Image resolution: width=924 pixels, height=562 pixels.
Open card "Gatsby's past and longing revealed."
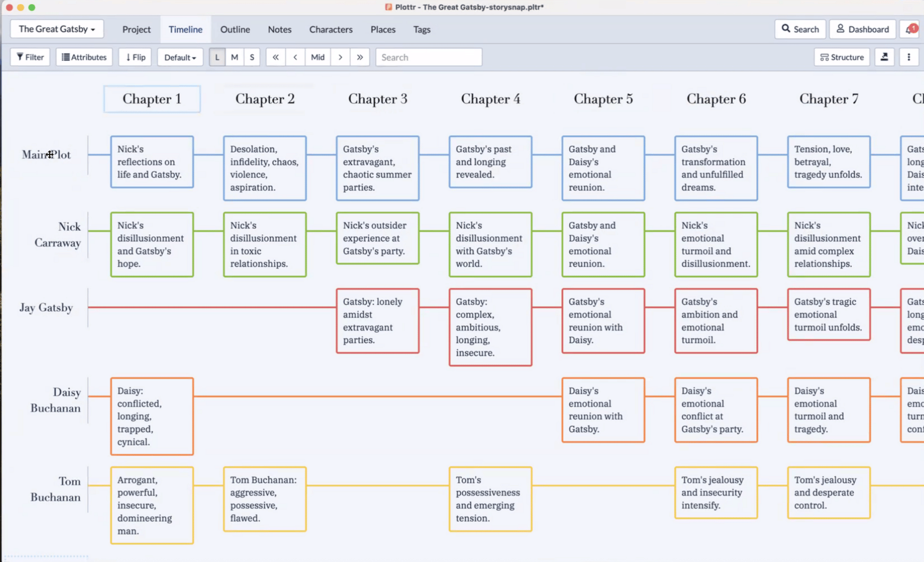coord(490,162)
